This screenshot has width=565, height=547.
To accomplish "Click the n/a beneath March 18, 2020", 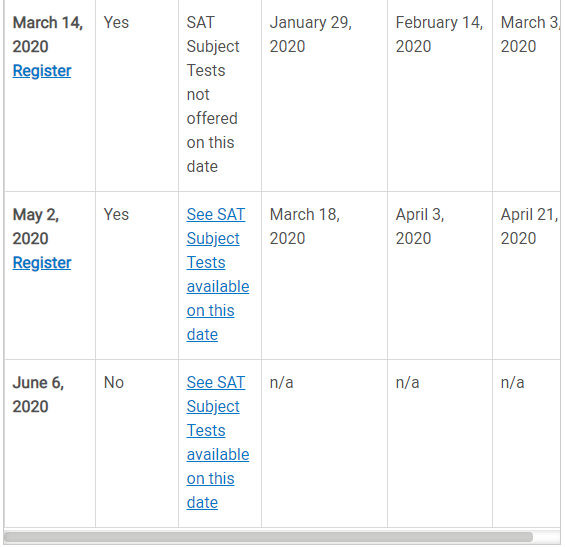I will click(x=281, y=383).
